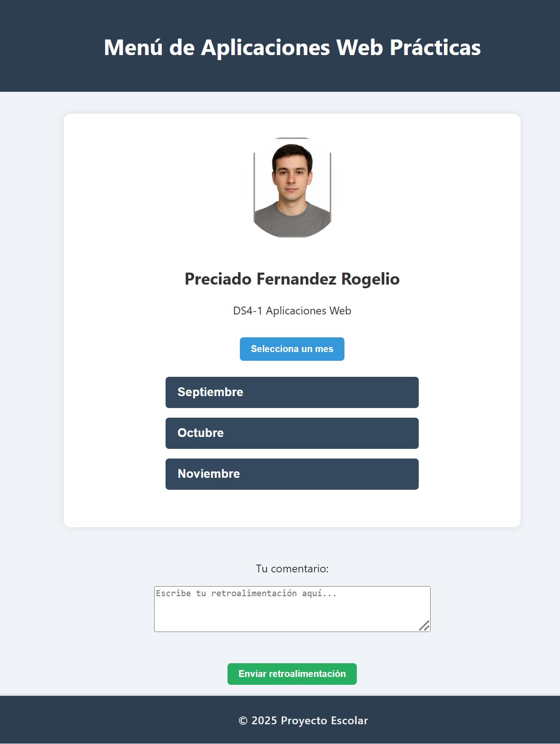560x744 pixels.
Task: Click the word "Web" in the header title
Action: (x=360, y=47)
